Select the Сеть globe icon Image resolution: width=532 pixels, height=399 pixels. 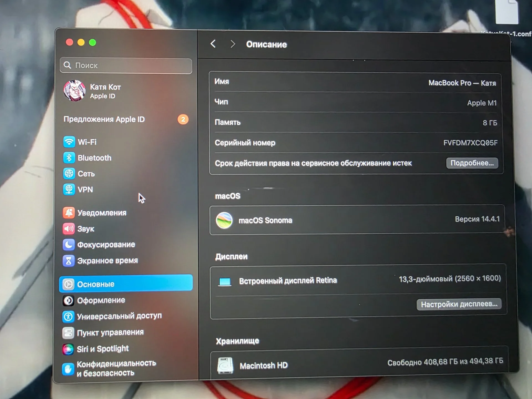tap(69, 173)
